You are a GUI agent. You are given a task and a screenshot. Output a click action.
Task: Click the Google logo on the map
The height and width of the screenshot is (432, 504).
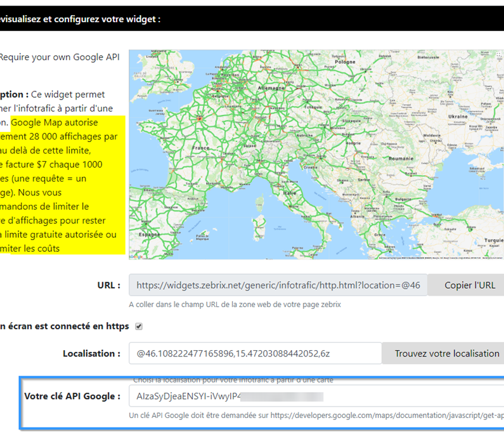pos(137,256)
